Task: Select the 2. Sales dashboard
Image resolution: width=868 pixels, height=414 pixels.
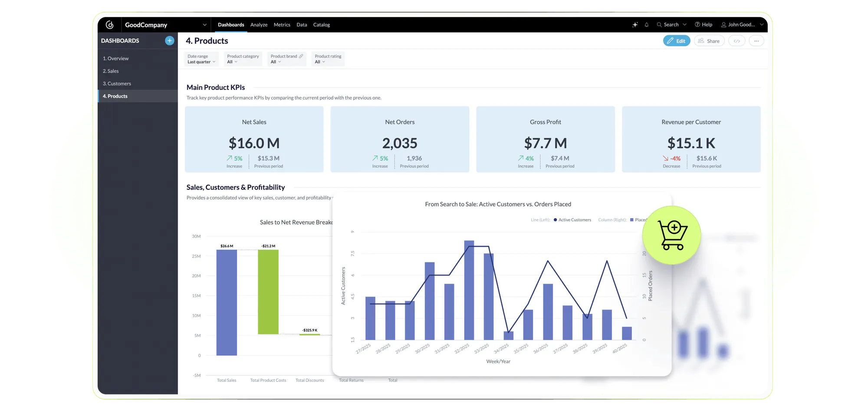Action: pyautogui.click(x=138, y=71)
